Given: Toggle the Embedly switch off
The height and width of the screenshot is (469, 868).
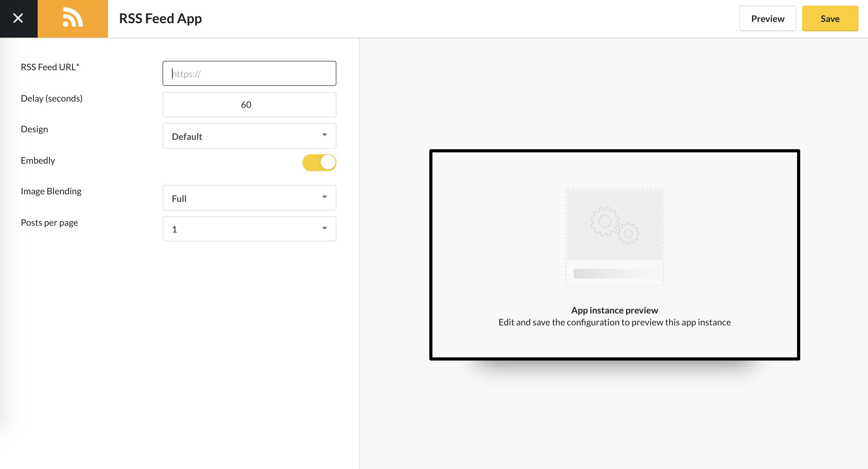Looking at the screenshot, I should 319,163.
